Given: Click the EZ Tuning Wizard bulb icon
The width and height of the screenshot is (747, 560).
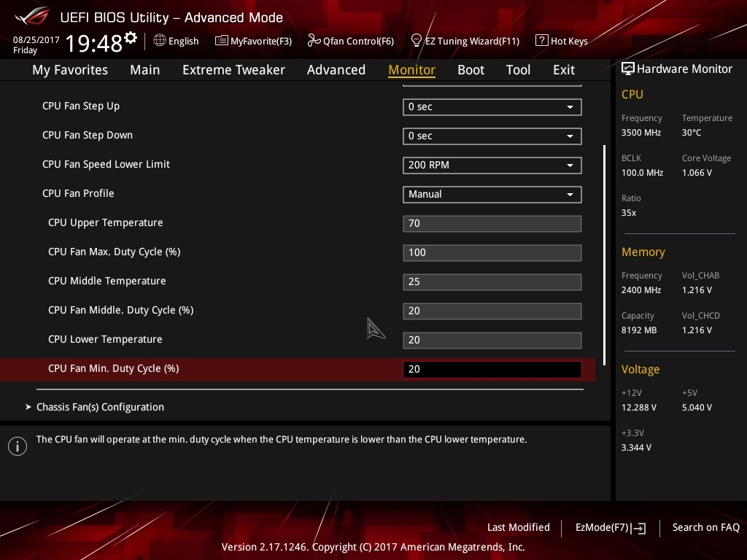Looking at the screenshot, I should (416, 41).
